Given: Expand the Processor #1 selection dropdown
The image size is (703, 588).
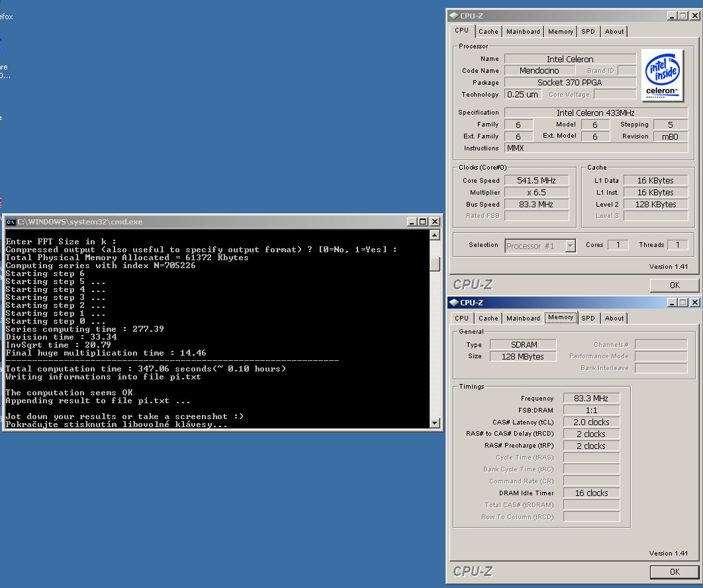Looking at the screenshot, I should tap(571, 246).
